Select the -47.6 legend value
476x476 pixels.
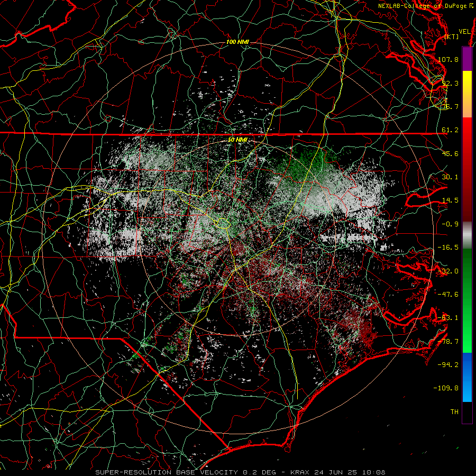tap(448, 295)
